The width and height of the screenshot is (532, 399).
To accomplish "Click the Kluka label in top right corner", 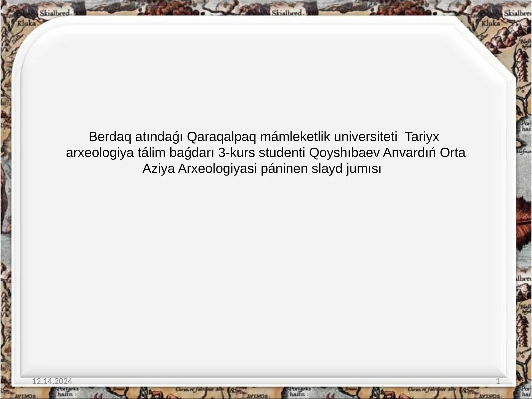I will 491,24.
